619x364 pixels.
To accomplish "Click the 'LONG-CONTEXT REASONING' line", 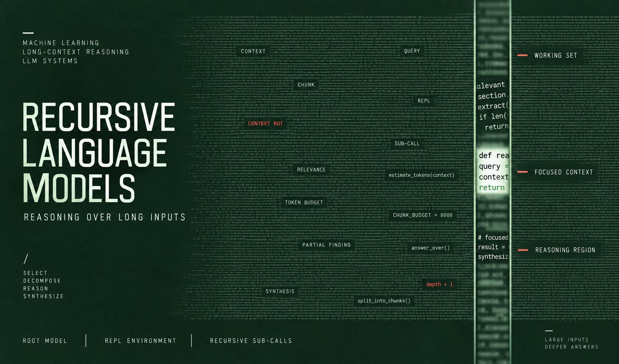I will 76,52.
